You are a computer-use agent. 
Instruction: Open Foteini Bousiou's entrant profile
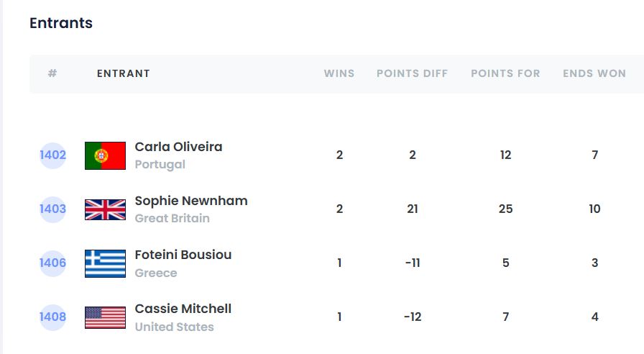pos(183,255)
